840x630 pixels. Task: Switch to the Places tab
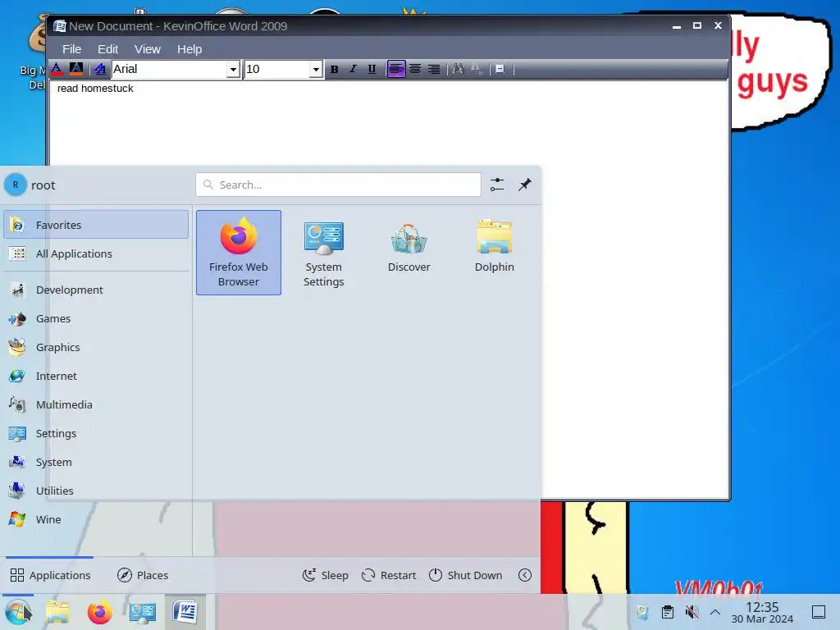coord(143,575)
